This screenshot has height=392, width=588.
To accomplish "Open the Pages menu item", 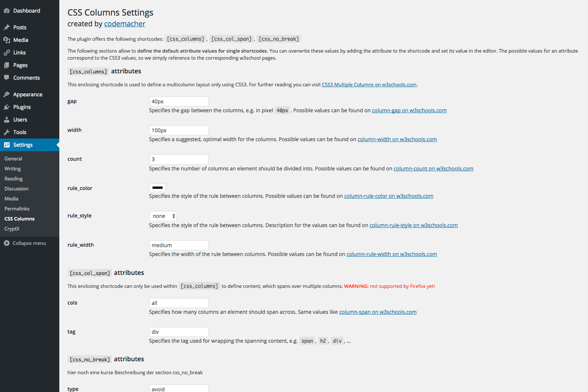I will (x=30, y=65).
